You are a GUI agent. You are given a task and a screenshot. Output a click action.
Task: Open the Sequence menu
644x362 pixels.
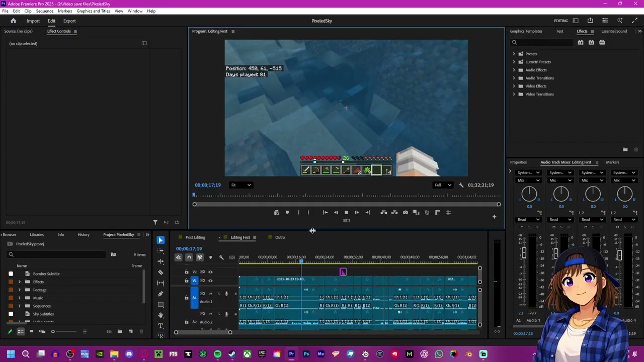point(45,11)
